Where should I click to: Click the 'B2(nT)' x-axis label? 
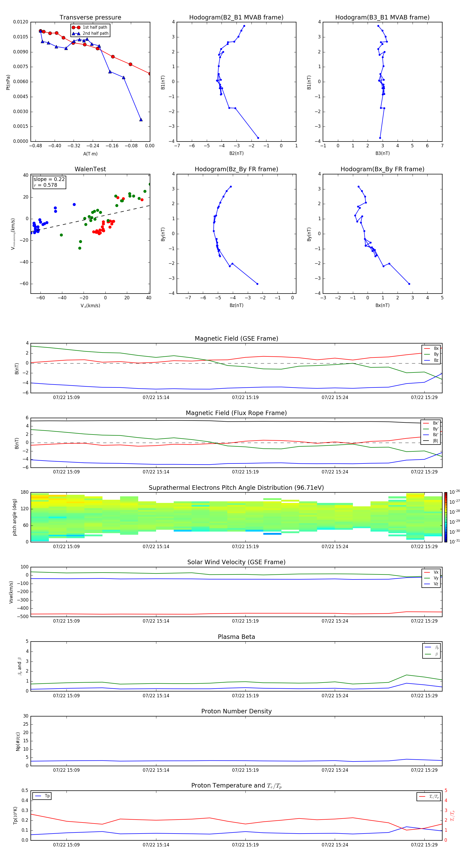tap(236, 153)
